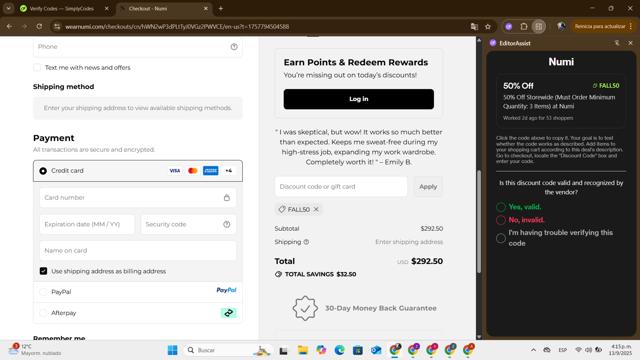The image size is (640, 360).
Task: Reload the checkout page
Action: (x=39, y=27)
